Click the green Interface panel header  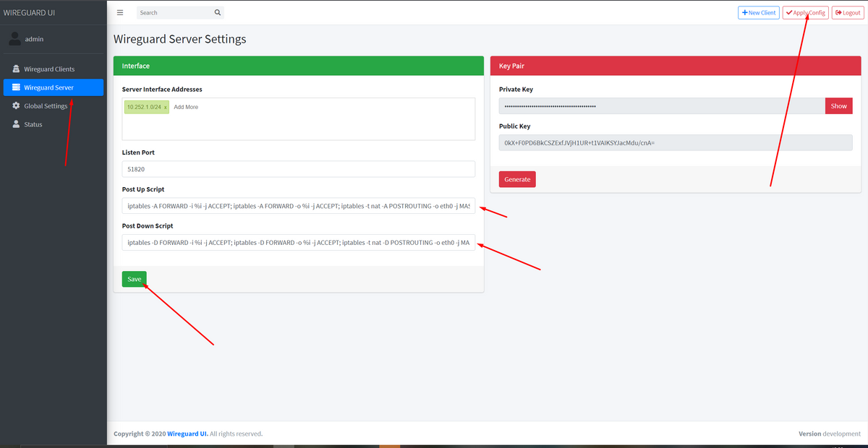299,66
